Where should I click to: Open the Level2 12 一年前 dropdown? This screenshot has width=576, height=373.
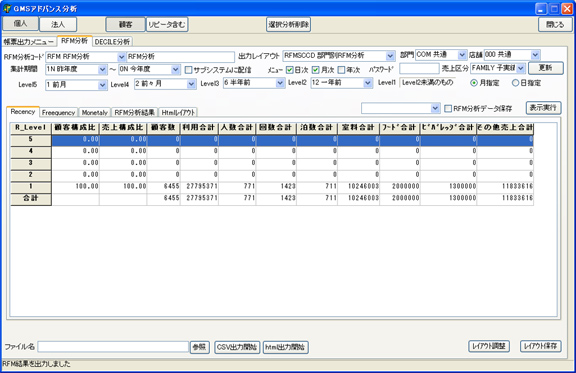point(368,83)
